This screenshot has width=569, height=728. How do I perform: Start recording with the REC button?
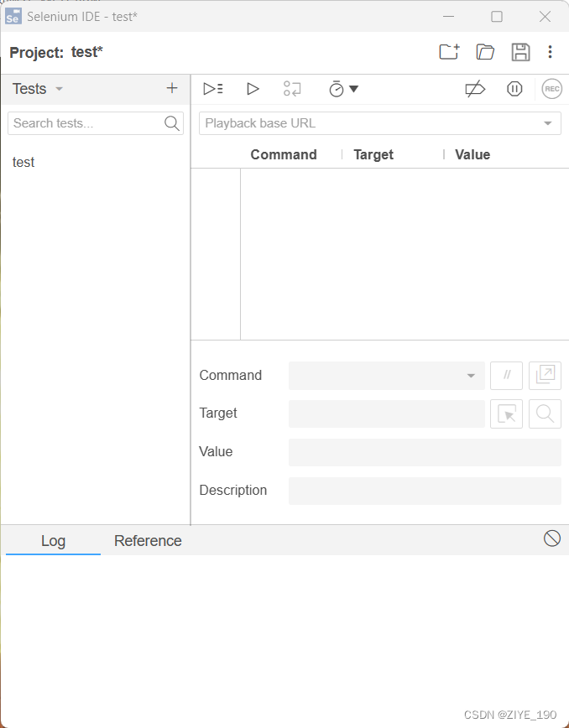[551, 89]
